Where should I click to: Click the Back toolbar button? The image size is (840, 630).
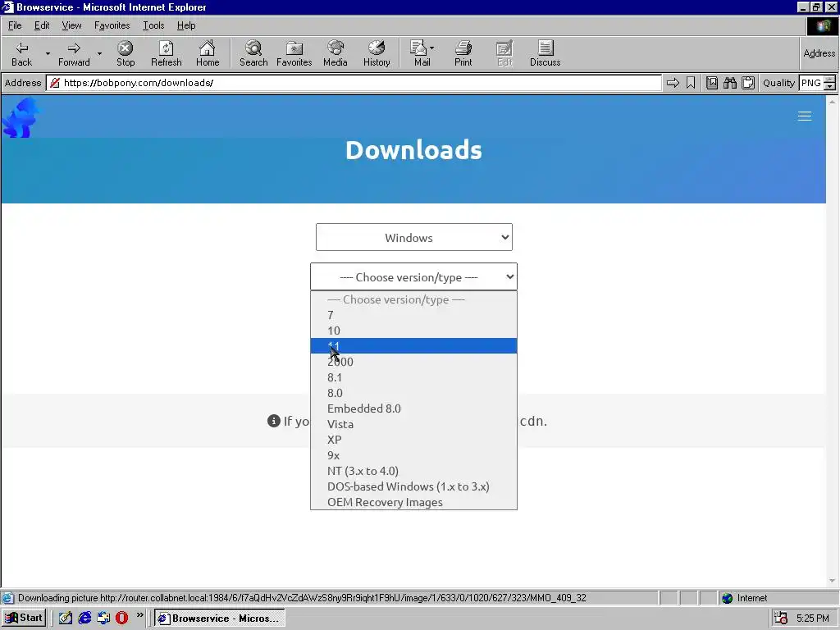21,53
